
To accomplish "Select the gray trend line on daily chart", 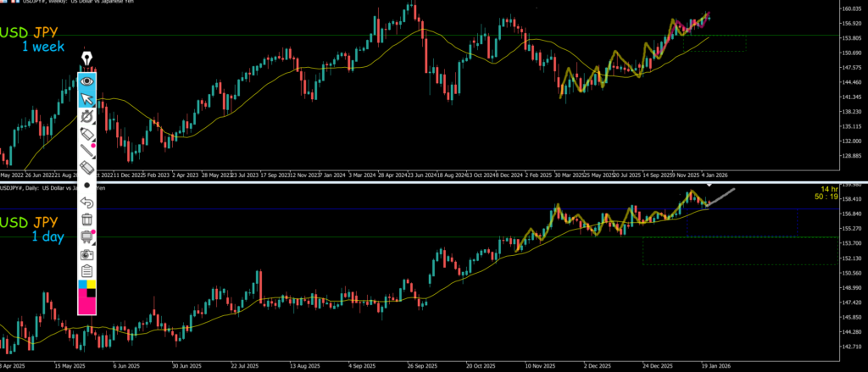I will click(722, 197).
